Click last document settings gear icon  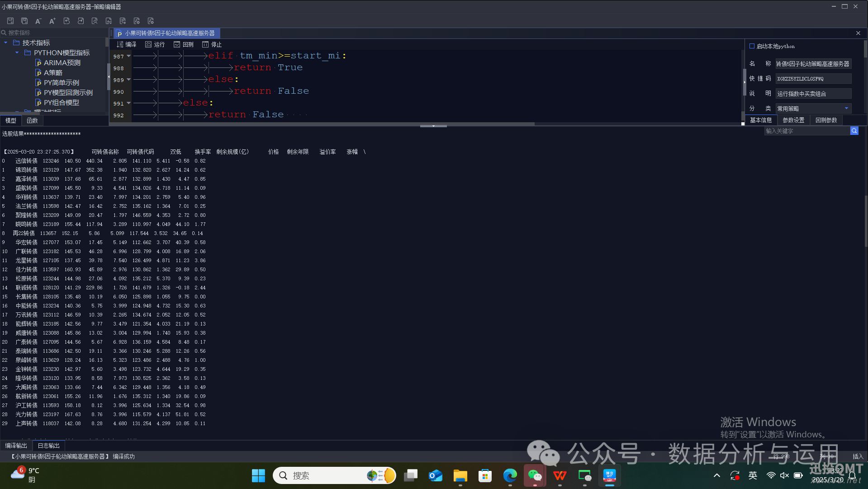coord(151,21)
